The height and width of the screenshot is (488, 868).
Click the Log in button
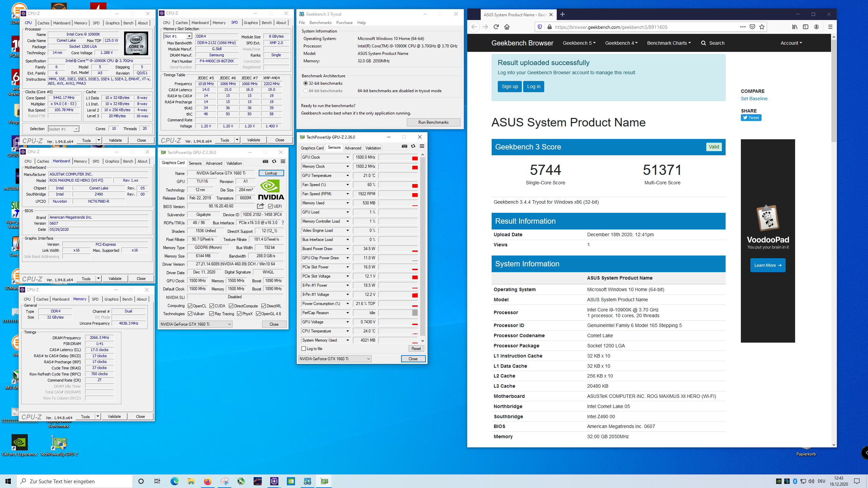tap(534, 86)
